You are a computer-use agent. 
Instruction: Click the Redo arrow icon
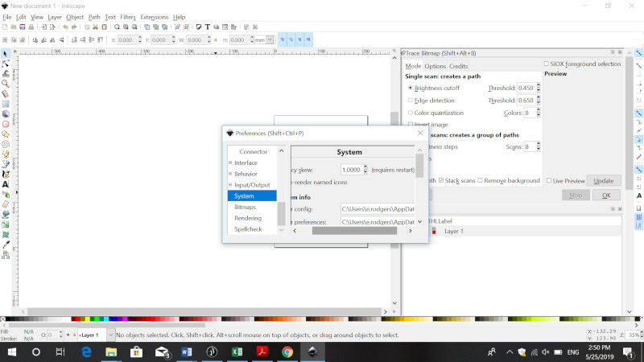pos(74,27)
